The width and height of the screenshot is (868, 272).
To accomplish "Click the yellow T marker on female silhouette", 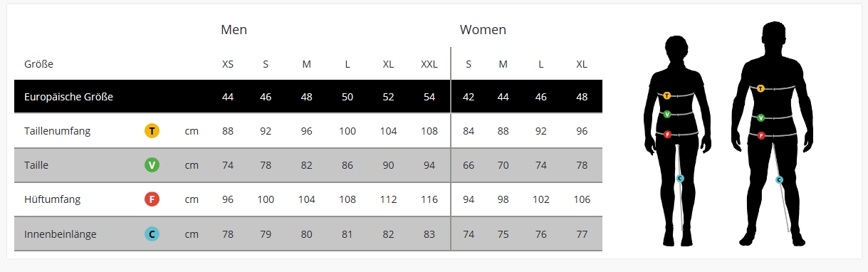I will 667,95.
